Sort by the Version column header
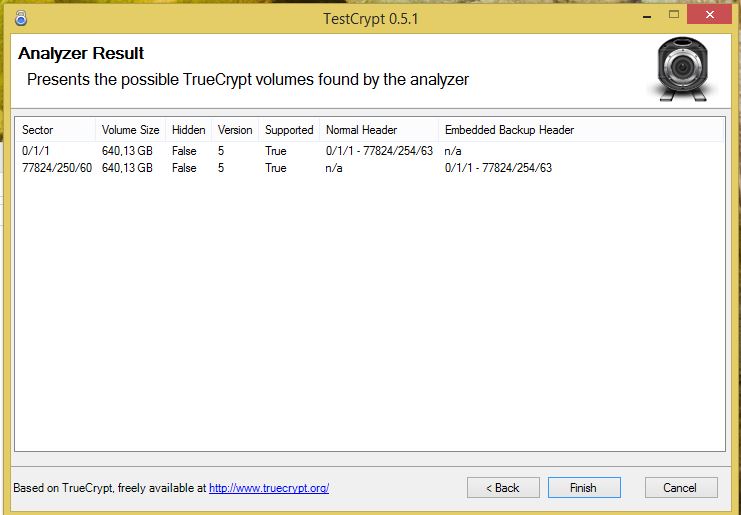The image size is (741, 515). click(235, 130)
